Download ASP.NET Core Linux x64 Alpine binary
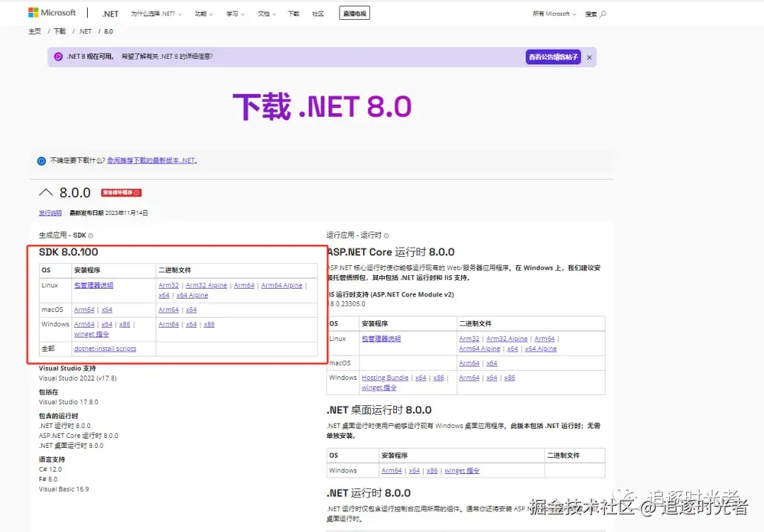 (x=540, y=349)
